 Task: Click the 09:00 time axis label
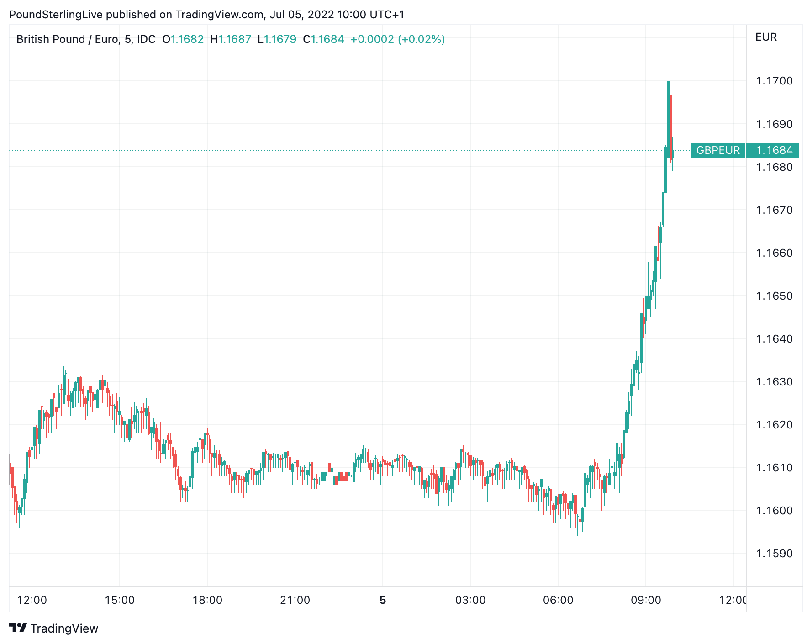(646, 600)
